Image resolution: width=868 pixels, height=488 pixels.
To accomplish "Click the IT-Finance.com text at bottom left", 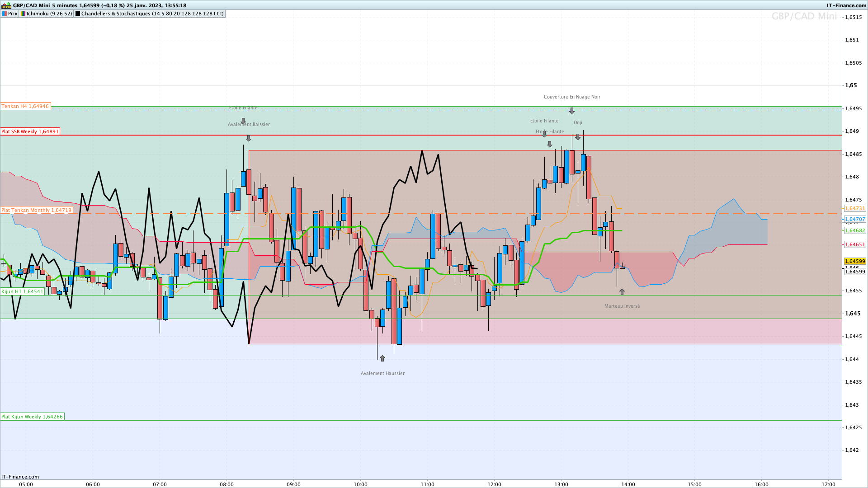I will [20, 477].
